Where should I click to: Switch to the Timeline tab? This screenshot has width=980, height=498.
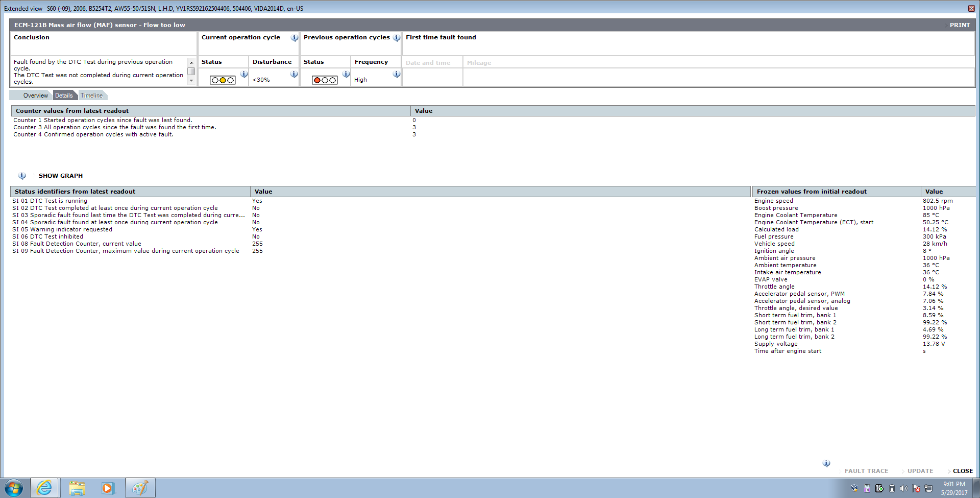[x=92, y=96]
